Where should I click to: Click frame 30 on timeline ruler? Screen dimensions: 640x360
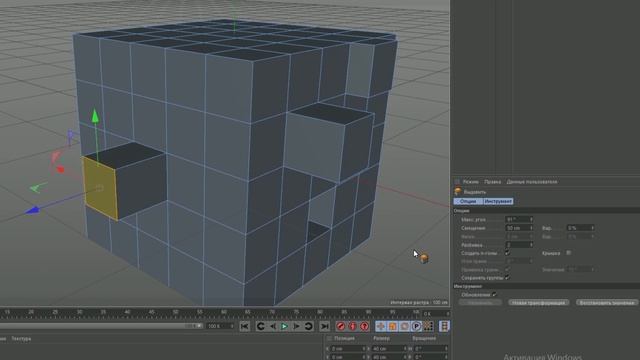[x=79, y=312]
